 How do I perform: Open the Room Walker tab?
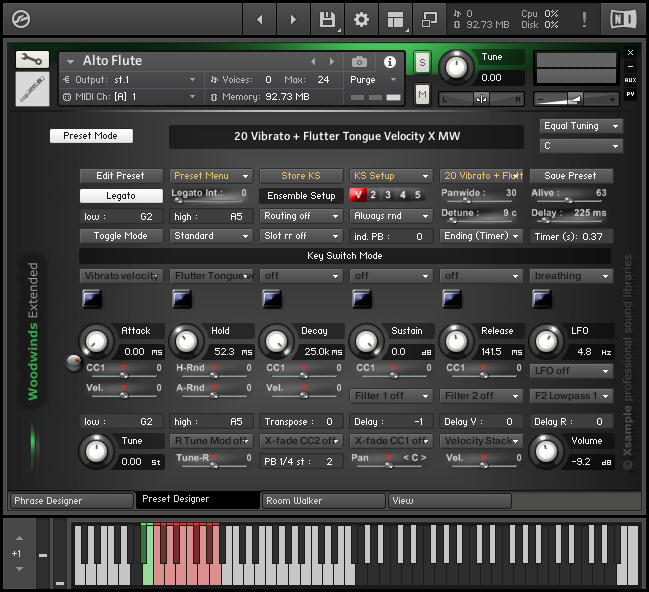click(324, 501)
